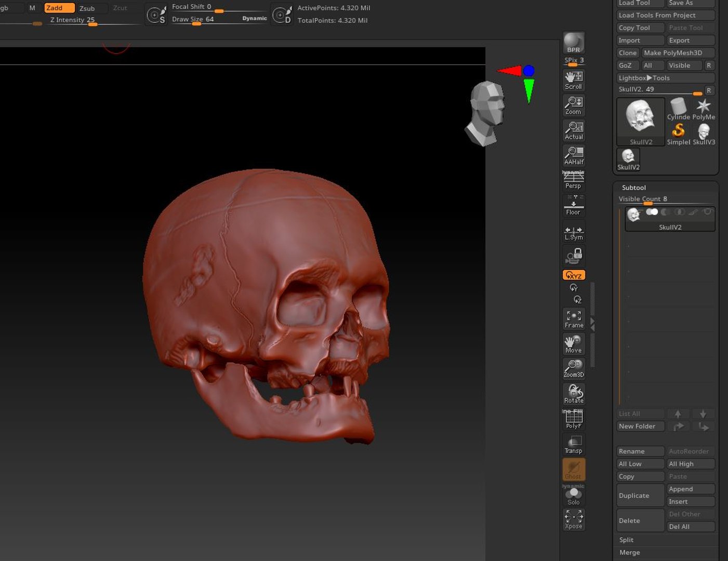Toggle SkullV2 subtool two-circle visibility switch
Screen dimensions: 728x561
652,212
